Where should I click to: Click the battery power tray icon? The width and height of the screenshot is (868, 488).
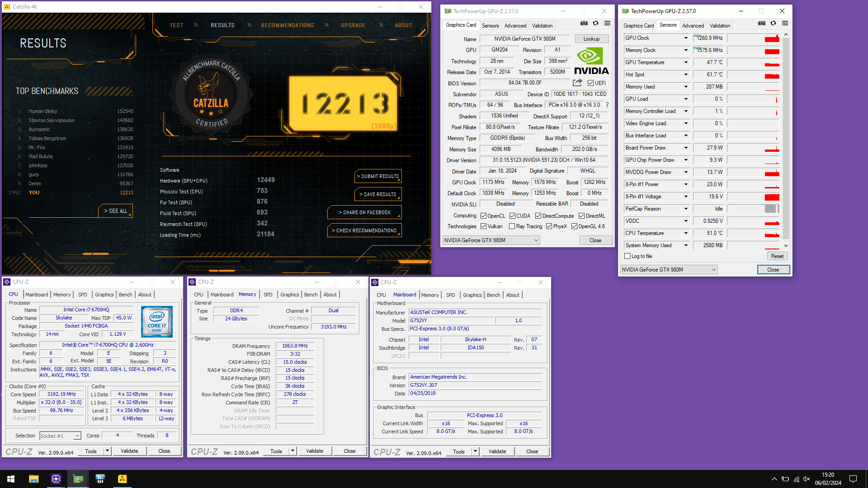[x=785, y=479]
